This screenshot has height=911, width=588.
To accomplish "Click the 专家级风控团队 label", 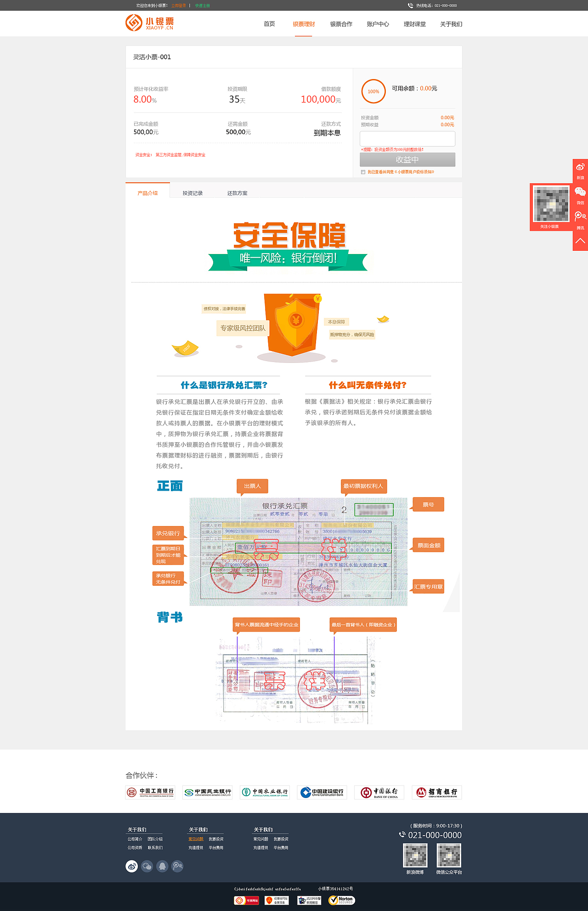I will (x=243, y=328).
